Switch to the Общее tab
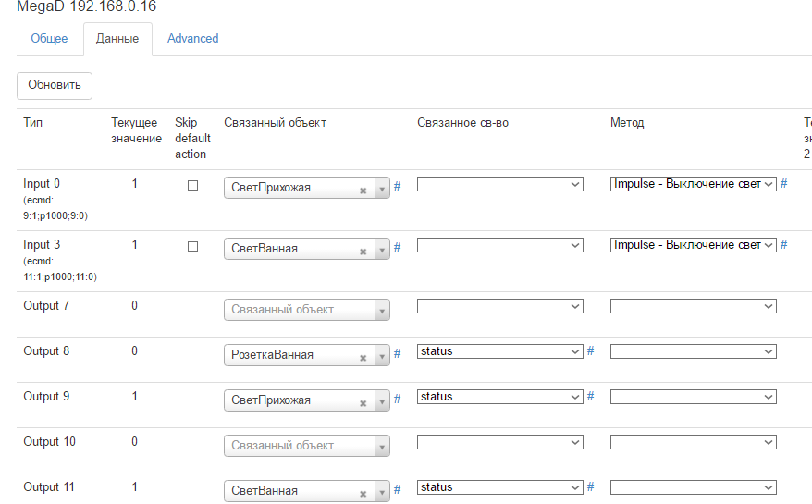812x504 pixels. [x=49, y=39]
